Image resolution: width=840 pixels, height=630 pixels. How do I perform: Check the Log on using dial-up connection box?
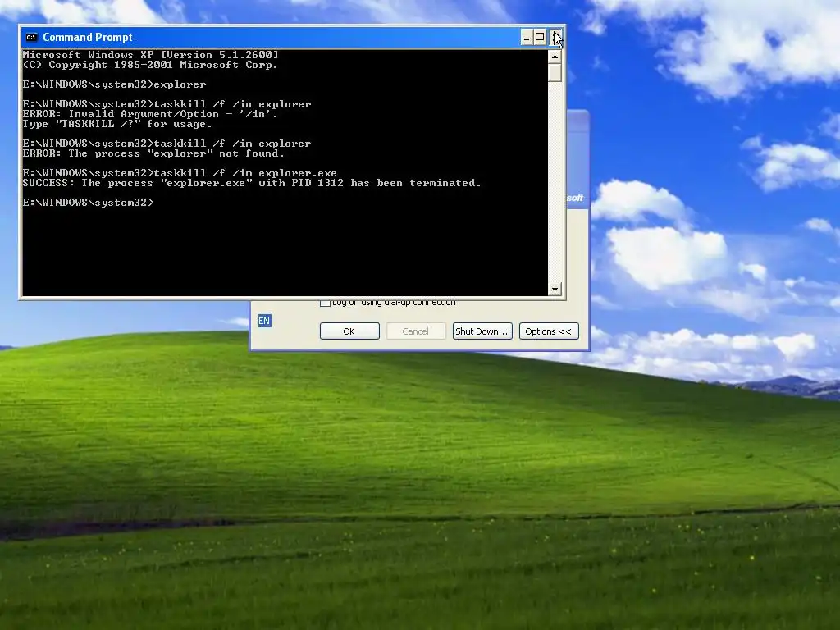[325, 303]
